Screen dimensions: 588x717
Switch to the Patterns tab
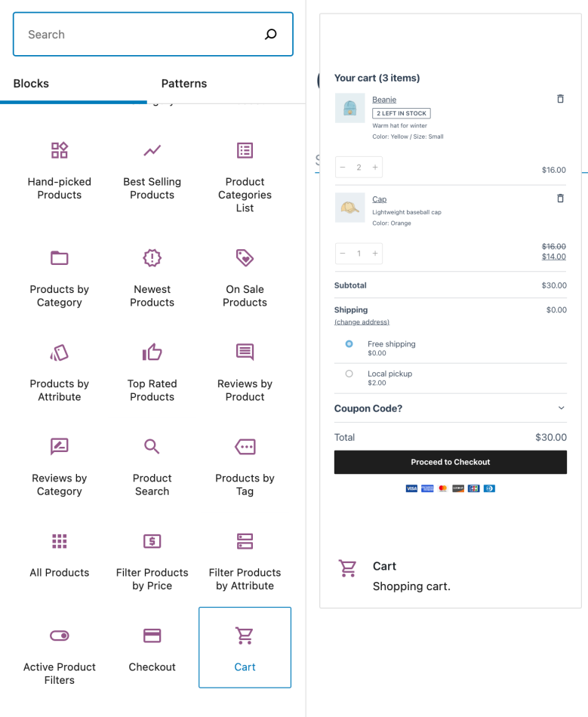coord(184,84)
